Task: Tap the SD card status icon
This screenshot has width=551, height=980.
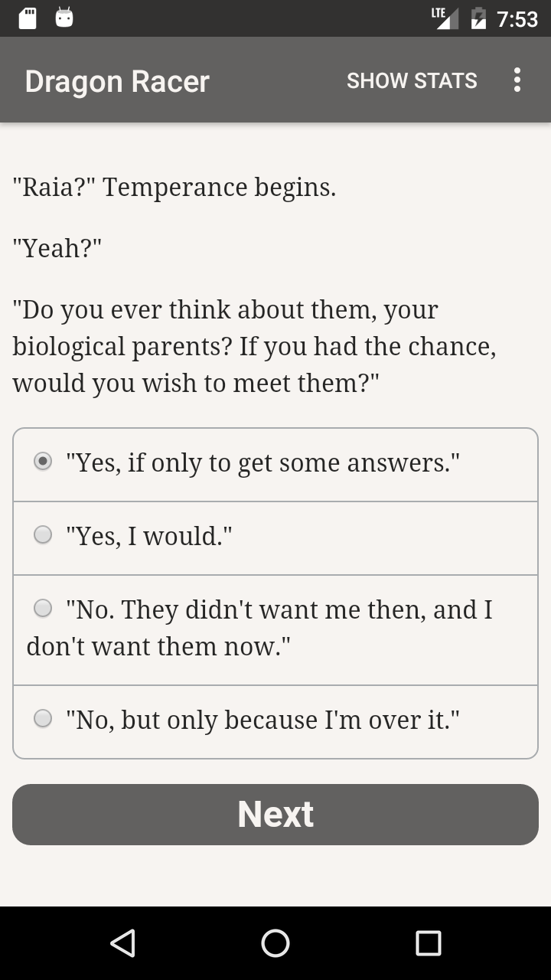Action: click(28, 18)
